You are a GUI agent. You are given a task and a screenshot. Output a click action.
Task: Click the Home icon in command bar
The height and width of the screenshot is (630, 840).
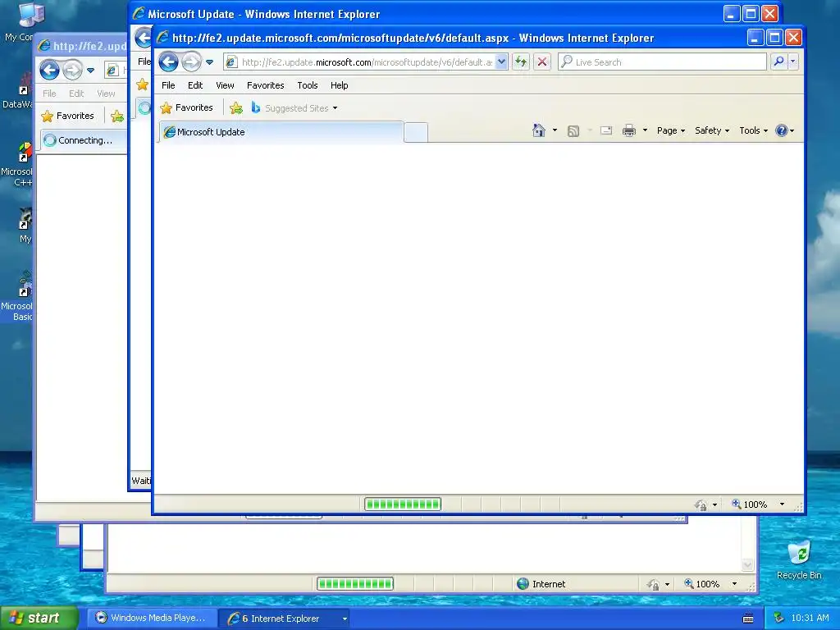click(539, 130)
